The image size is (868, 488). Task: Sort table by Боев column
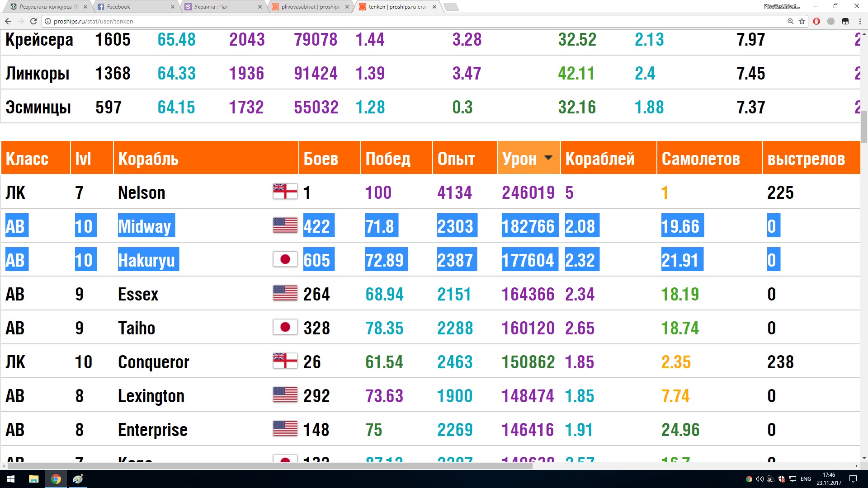(x=321, y=159)
